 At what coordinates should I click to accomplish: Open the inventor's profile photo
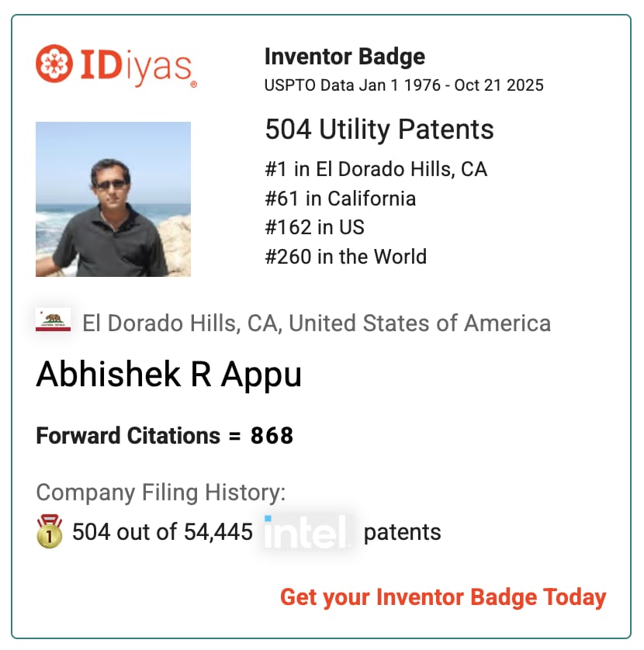click(x=113, y=199)
